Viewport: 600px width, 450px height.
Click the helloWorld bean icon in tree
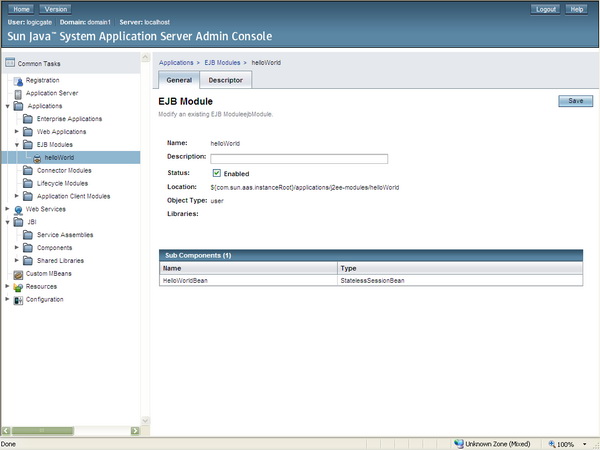[x=37, y=158]
